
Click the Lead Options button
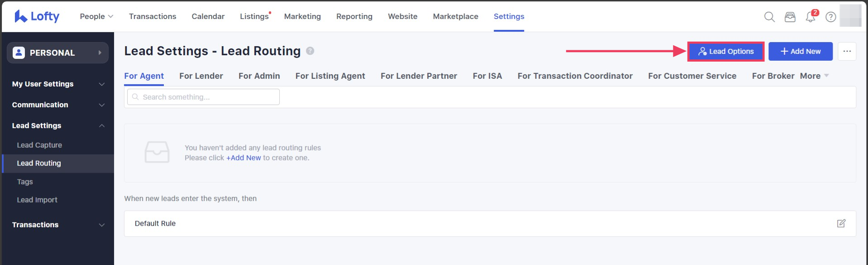tap(726, 51)
